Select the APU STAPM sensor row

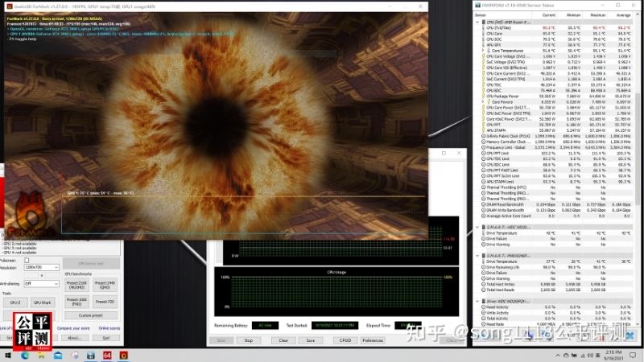(556, 130)
